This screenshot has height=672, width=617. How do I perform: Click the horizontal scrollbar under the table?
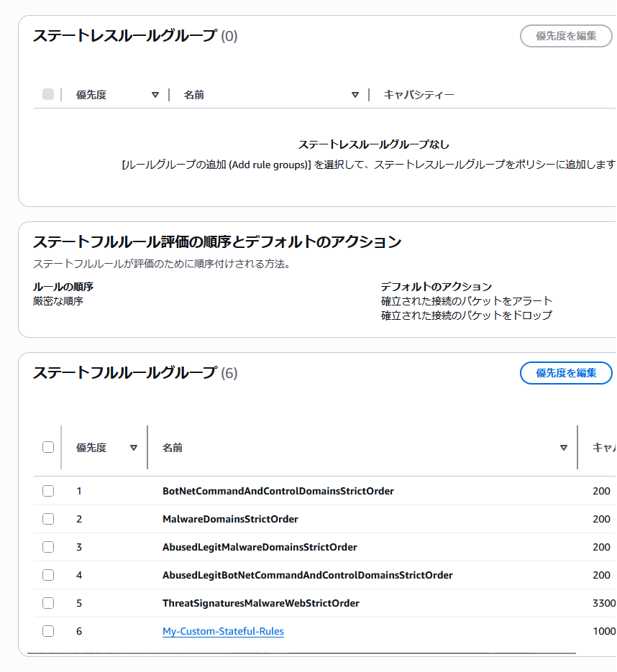(302, 653)
